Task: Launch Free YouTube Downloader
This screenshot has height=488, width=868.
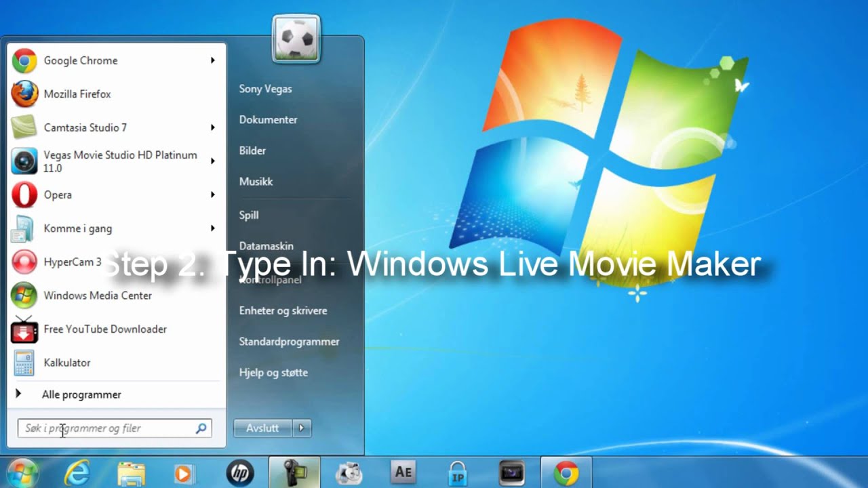Action: tap(104, 329)
